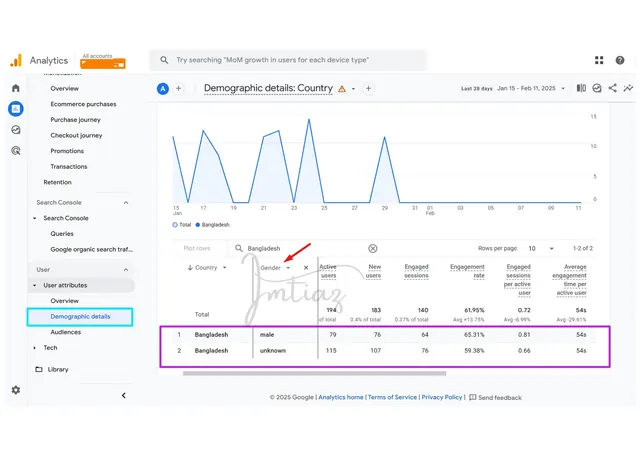Collapse the Search Console section chevron
Image resolution: width=640 pixels, height=452 pixels.
126,203
